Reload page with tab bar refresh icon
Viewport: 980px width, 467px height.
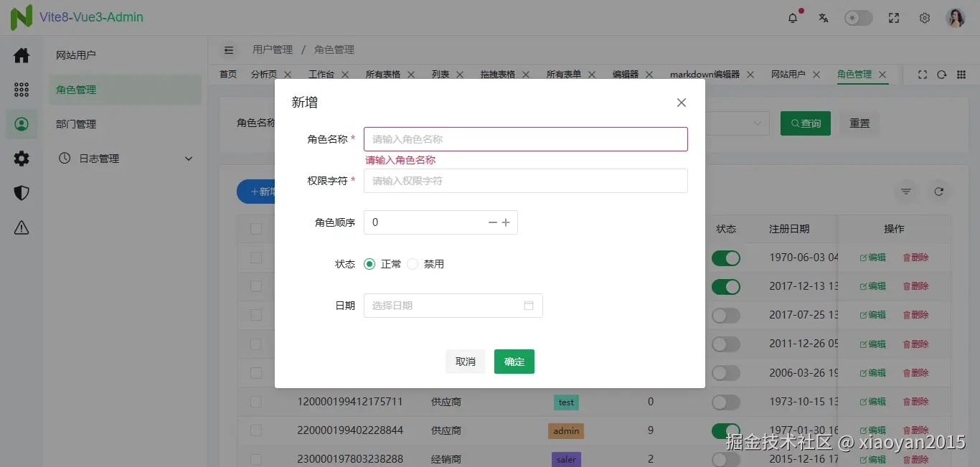click(941, 75)
